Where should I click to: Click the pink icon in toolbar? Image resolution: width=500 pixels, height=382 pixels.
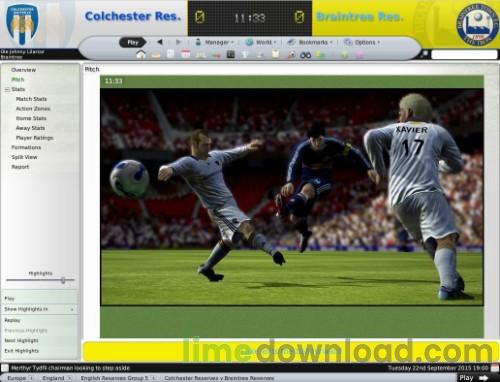tap(360, 55)
